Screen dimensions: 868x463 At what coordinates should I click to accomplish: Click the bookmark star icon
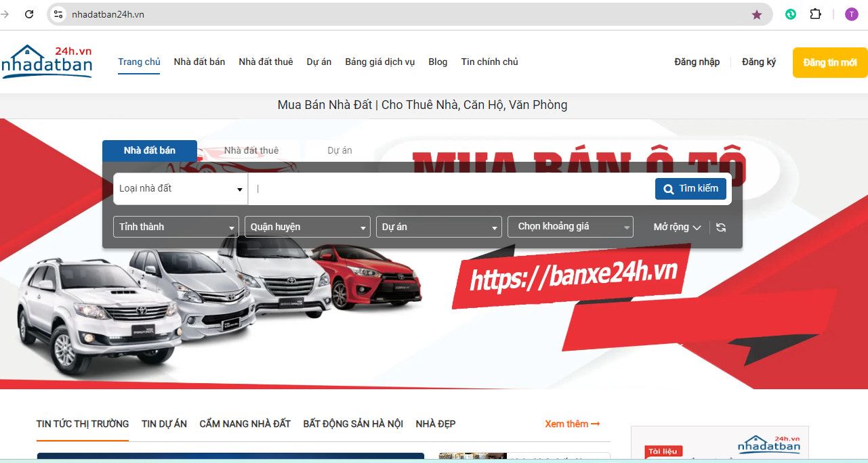pyautogui.click(x=757, y=14)
